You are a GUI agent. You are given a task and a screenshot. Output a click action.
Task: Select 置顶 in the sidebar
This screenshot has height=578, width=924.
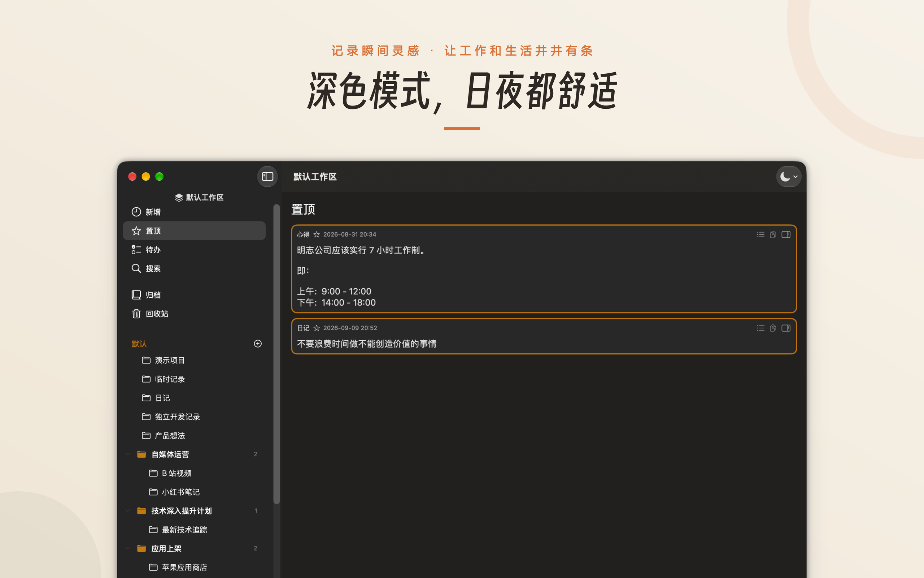pyautogui.click(x=194, y=230)
